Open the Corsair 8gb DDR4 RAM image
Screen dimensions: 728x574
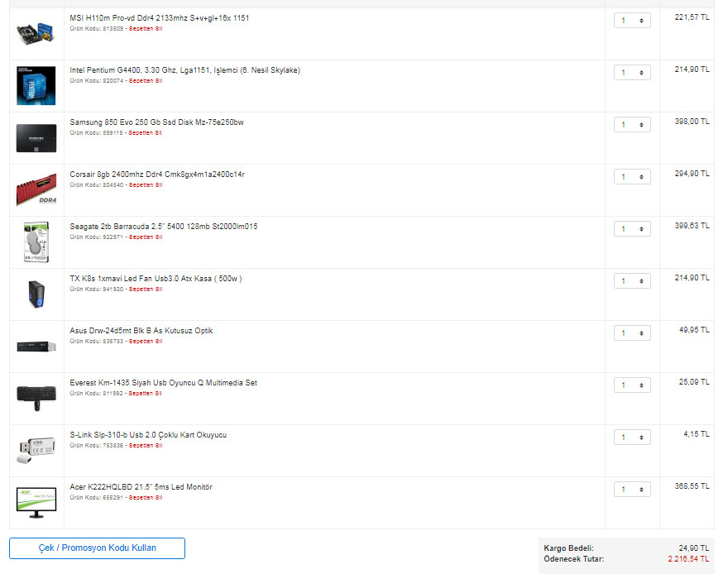tap(36, 189)
